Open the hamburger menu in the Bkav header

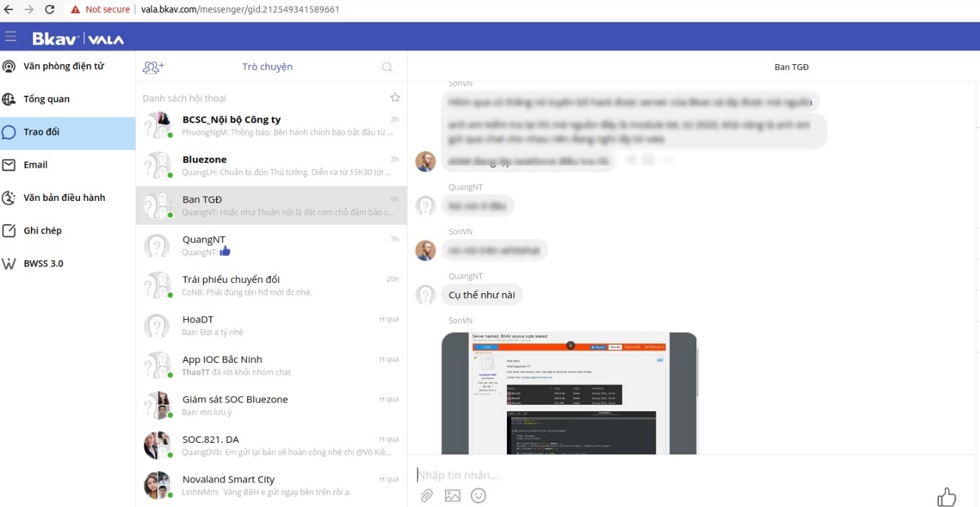10,37
